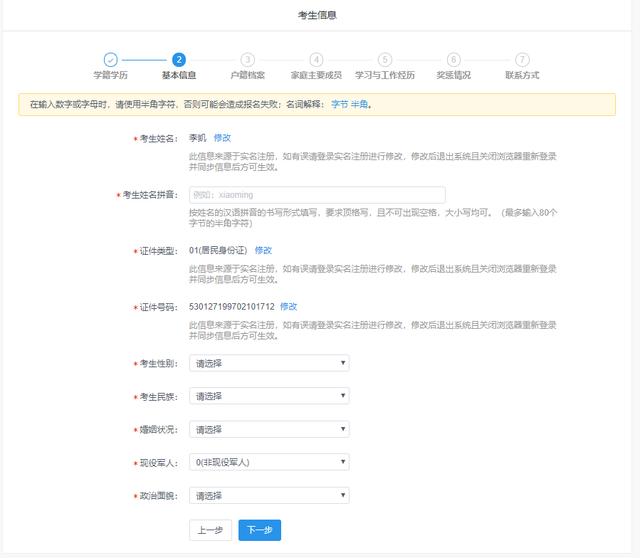Select the 联系方式 step label
Screen dimensions: 640x558
click(522, 75)
